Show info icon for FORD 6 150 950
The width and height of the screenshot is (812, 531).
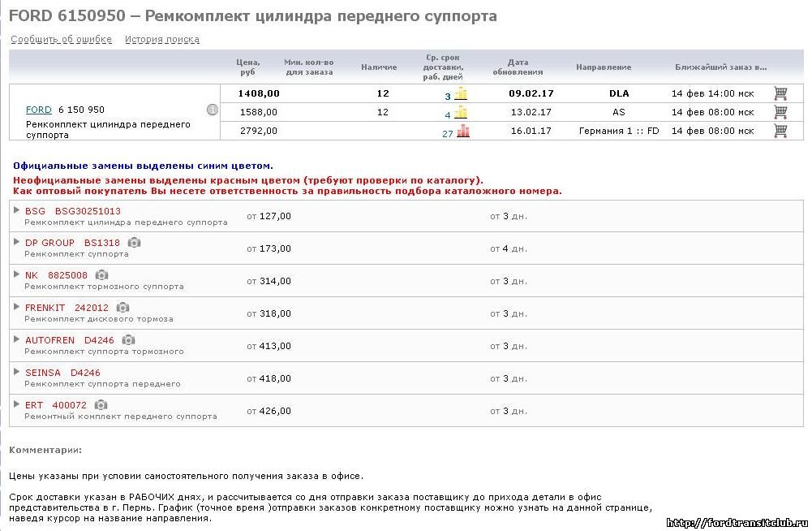pyautogui.click(x=213, y=110)
